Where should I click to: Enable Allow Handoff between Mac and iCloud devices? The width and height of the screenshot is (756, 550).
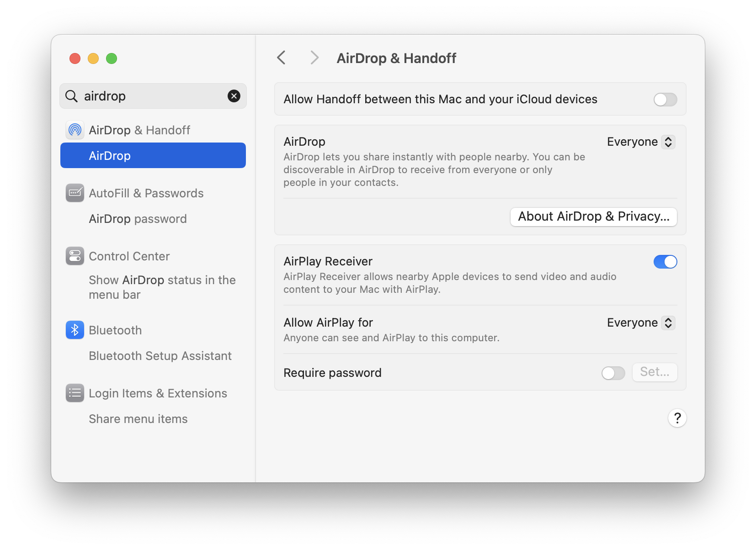(x=665, y=100)
